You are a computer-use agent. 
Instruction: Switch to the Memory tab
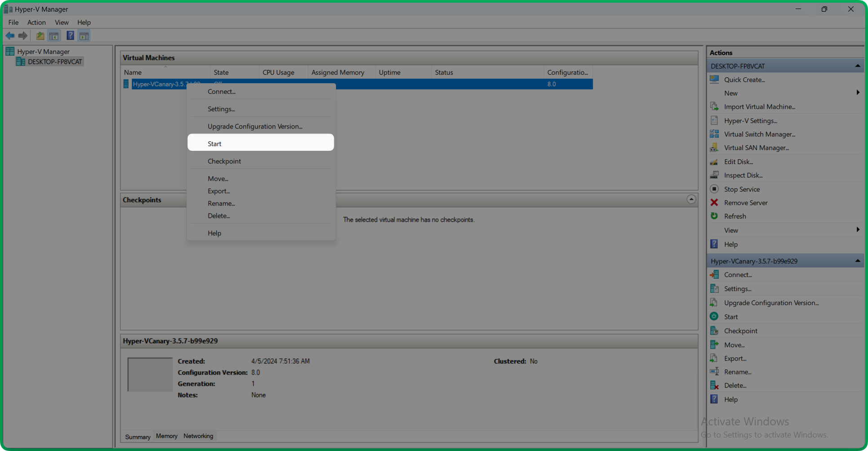[x=167, y=436]
